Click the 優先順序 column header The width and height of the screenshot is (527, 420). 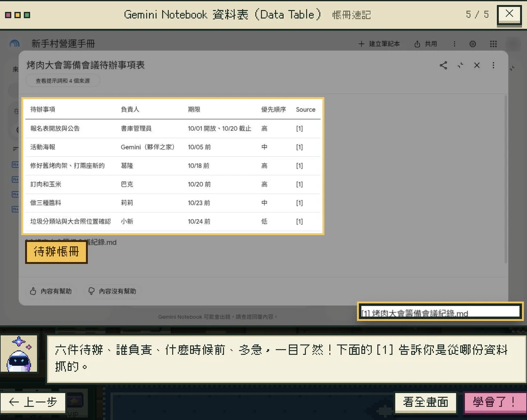click(273, 109)
